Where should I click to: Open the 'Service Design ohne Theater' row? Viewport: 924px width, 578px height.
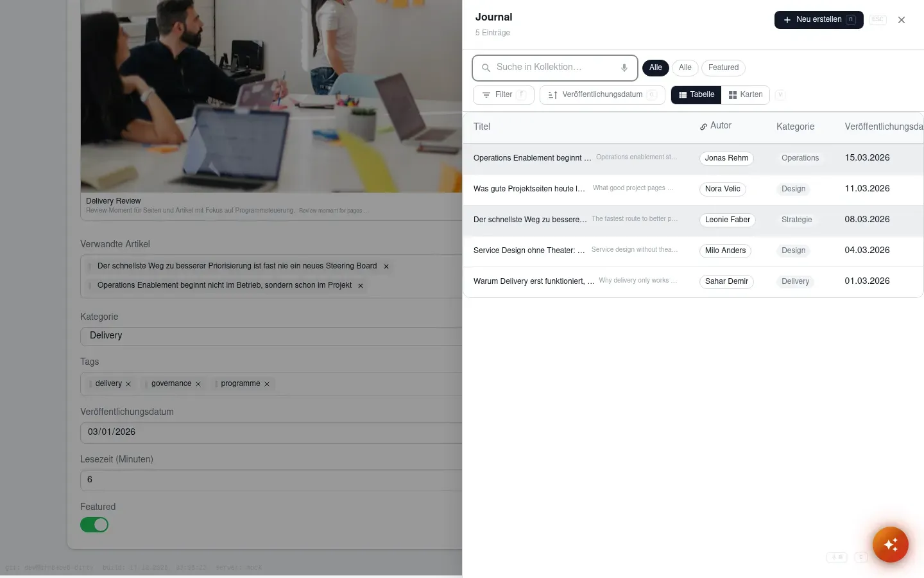click(693, 251)
